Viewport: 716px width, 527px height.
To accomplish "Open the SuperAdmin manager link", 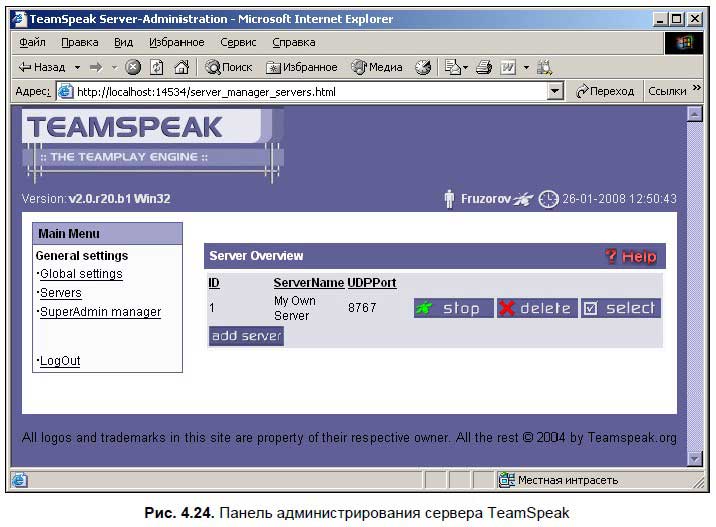I will click(100, 312).
